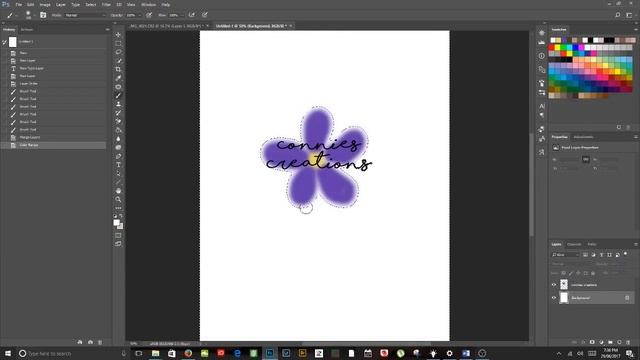Select the Blur tool
Screen dimensions: 640x360
(118, 139)
